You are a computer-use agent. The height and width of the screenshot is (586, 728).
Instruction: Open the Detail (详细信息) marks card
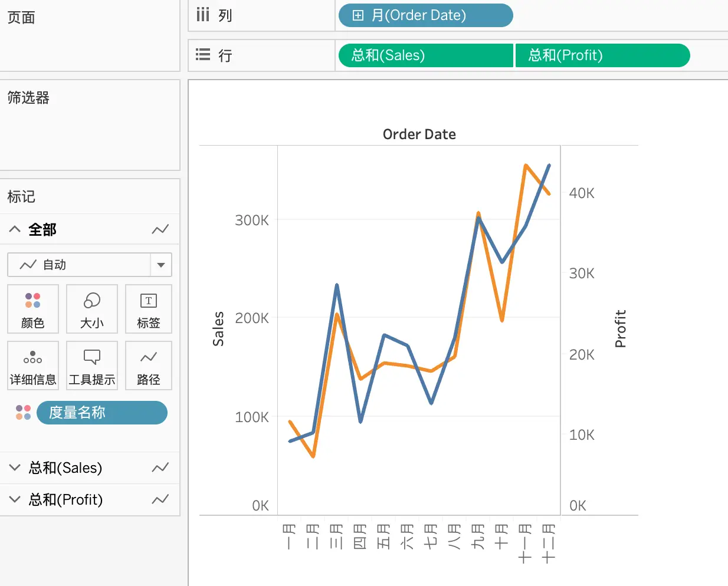(x=33, y=366)
